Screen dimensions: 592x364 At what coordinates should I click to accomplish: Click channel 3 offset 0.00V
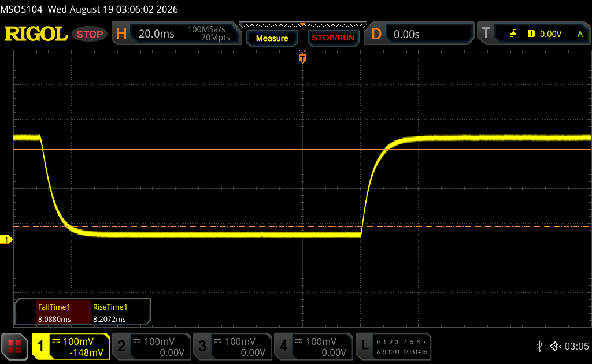tap(253, 352)
